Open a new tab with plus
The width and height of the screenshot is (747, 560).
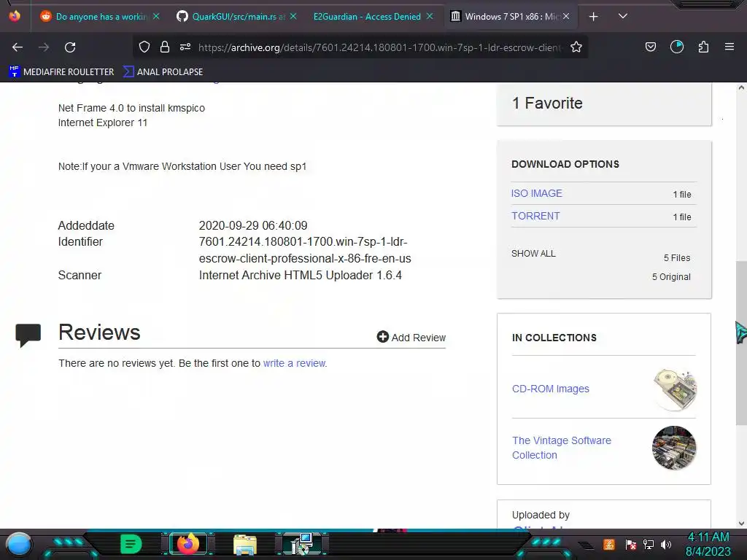tap(593, 17)
